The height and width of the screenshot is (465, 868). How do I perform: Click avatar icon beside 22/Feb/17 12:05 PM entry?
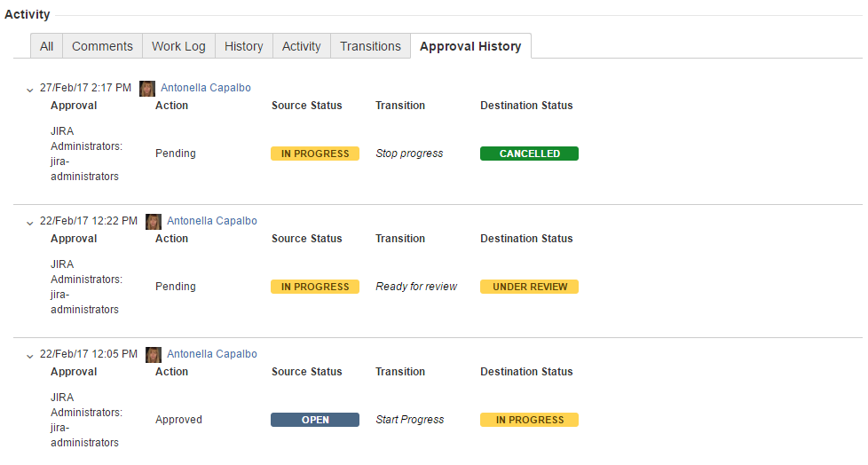(154, 354)
